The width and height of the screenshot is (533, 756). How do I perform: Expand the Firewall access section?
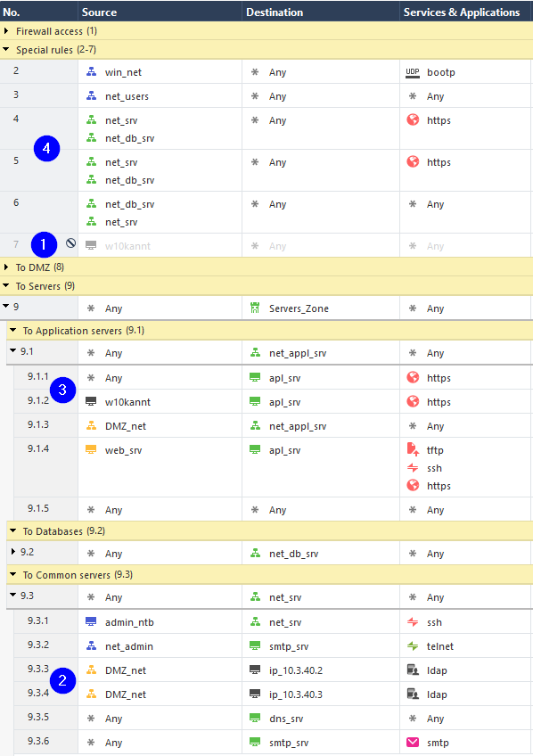[x=6, y=31]
